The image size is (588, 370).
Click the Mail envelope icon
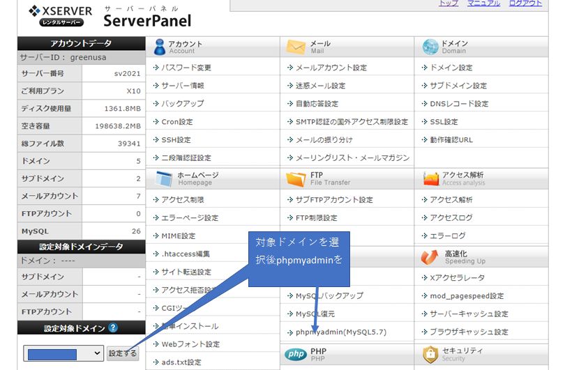point(296,47)
